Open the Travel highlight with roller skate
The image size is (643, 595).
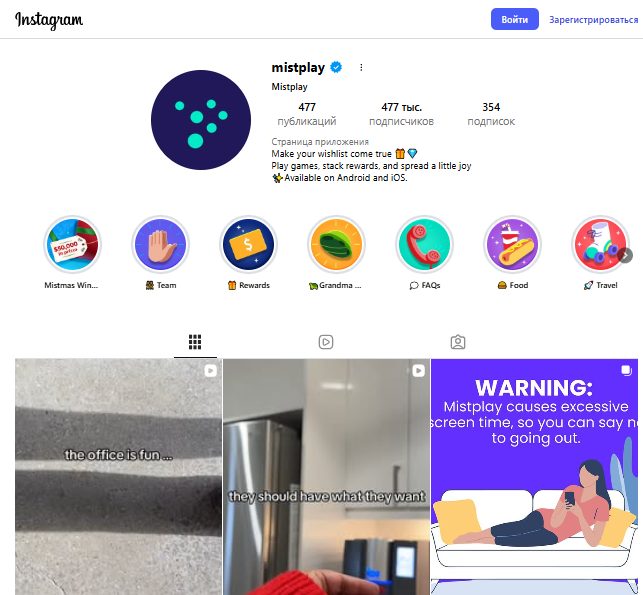click(600, 245)
